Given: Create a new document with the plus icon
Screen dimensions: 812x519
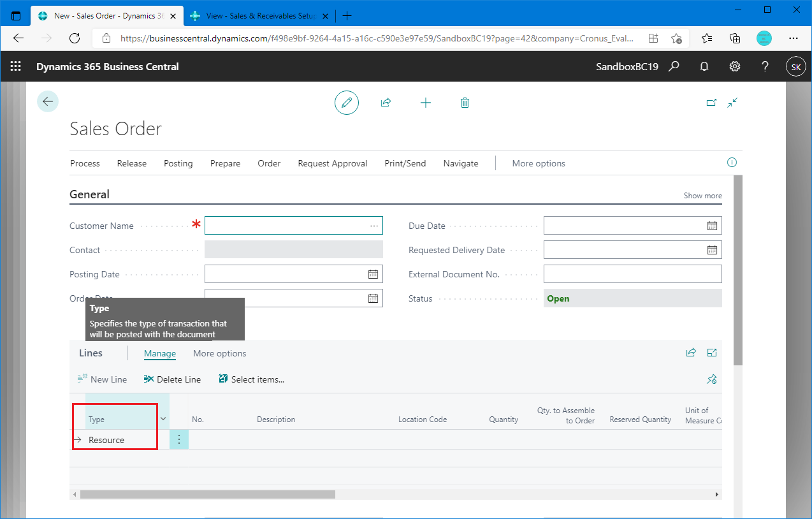Looking at the screenshot, I should click(x=426, y=103).
